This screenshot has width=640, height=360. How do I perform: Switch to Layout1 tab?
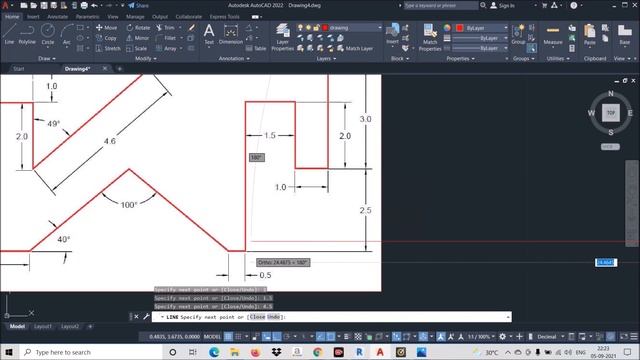[43, 326]
